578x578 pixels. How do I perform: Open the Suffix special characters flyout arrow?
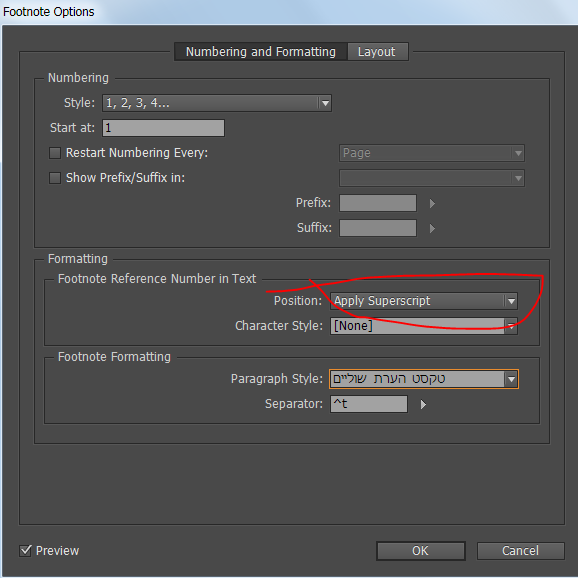[x=432, y=229]
